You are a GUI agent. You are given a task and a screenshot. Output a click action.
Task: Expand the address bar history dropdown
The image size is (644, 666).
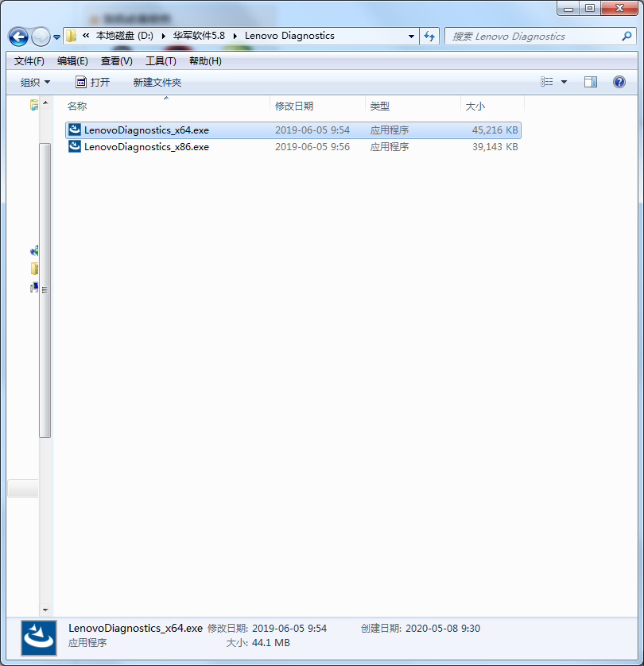point(411,36)
